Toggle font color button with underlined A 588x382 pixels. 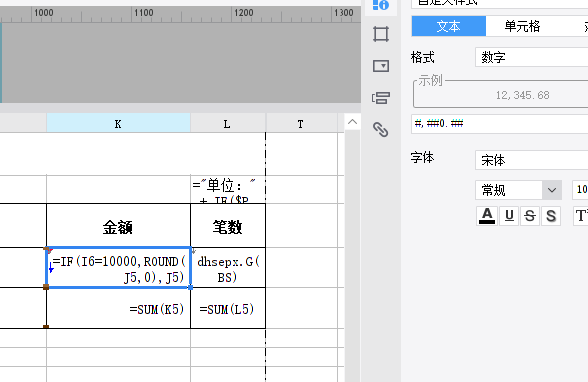(x=487, y=216)
